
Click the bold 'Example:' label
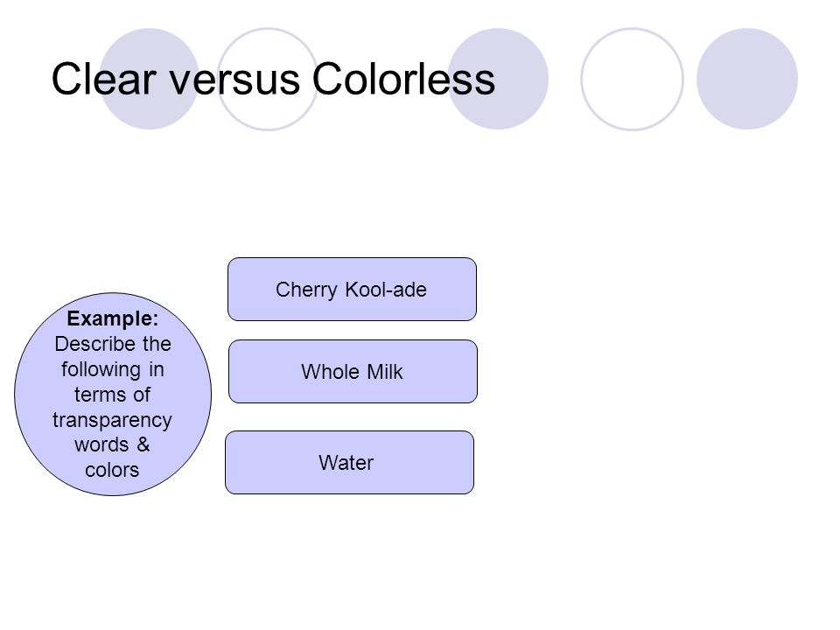(113, 318)
